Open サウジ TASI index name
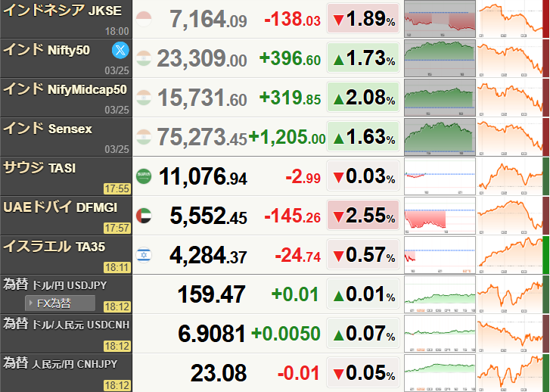 pyautogui.click(x=39, y=168)
